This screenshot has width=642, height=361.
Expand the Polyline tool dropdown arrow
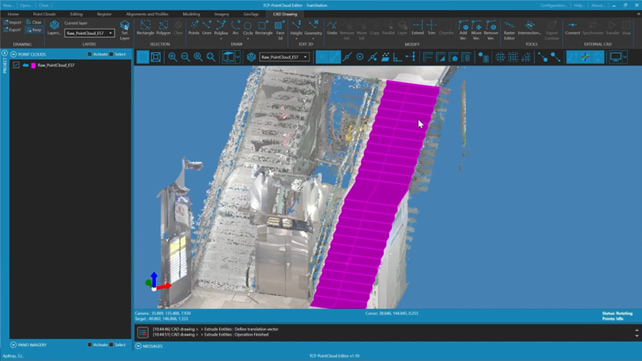point(221,38)
